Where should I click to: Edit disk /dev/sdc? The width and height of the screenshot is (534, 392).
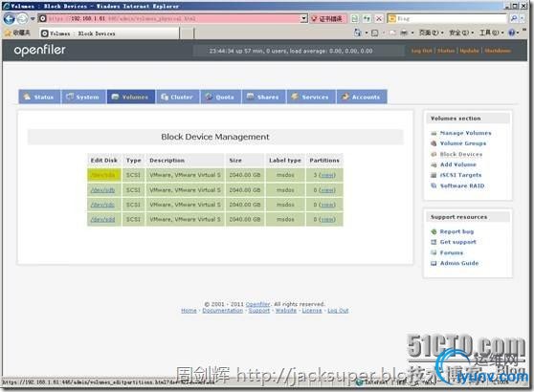102,205
